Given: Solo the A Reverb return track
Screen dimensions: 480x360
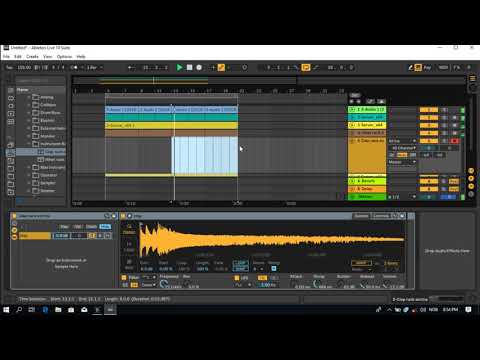Looking at the screenshot, I should coord(444,181).
